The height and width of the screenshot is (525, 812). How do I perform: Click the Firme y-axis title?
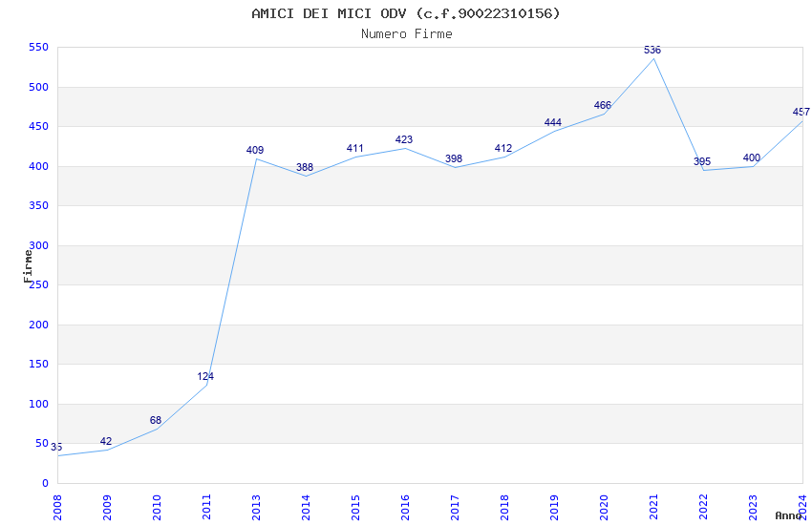pyautogui.click(x=28, y=265)
